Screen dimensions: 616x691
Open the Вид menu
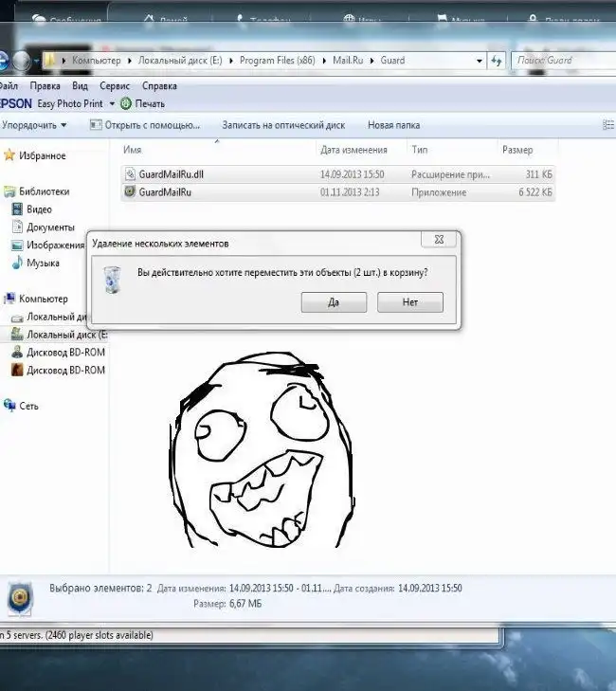[x=81, y=85]
